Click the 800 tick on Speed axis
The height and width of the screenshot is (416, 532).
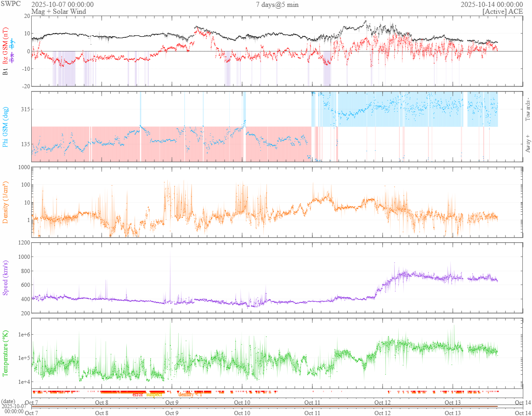tap(25, 271)
